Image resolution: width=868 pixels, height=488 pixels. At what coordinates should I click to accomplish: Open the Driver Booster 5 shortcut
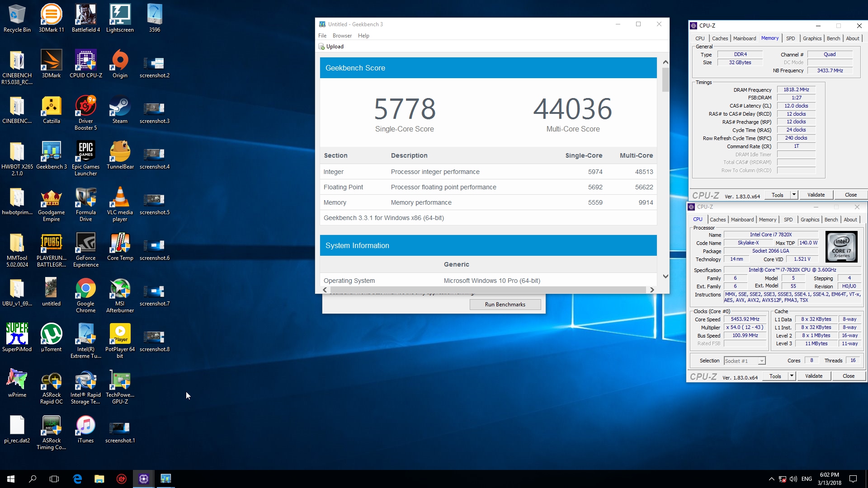coord(85,113)
